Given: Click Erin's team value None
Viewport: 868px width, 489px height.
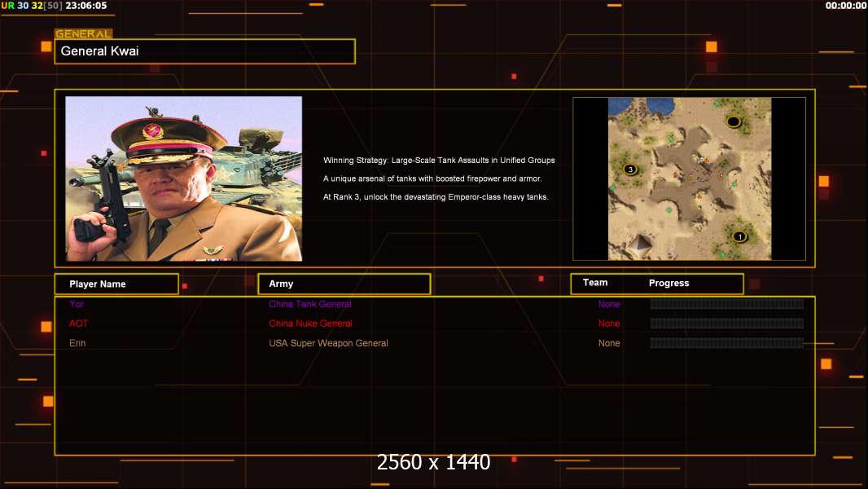Looking at the screenshot, I should pyautogui.click(x=609, y=343).
